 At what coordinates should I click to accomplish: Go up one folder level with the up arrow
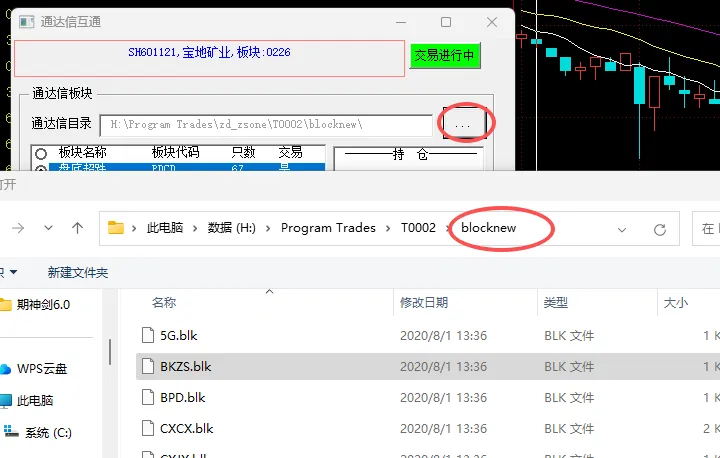pos(77,228)
